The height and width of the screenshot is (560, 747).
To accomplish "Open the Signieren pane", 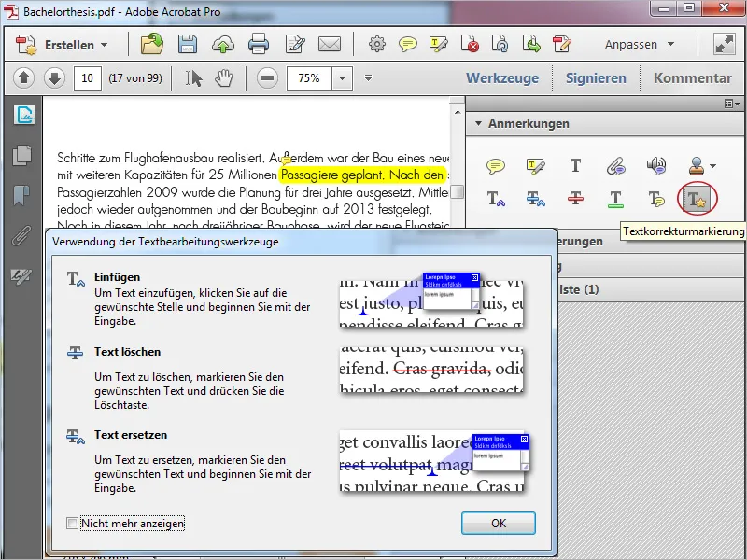I will point(596,78).
